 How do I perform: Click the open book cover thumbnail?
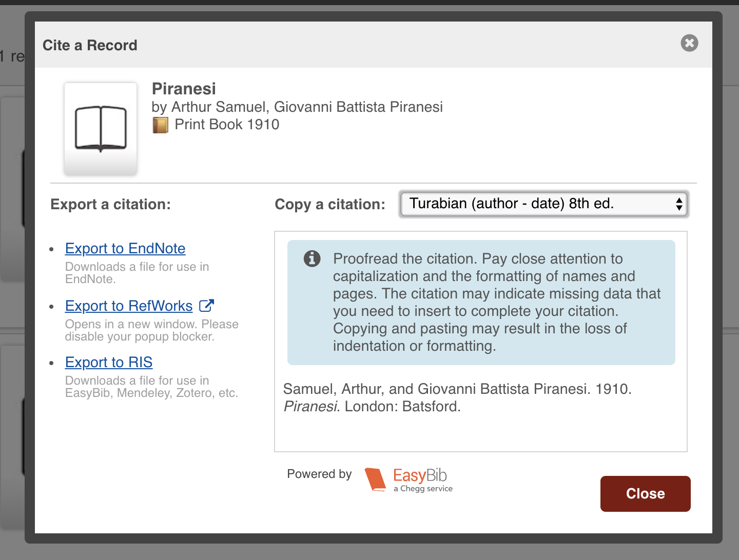coord(101,129)
